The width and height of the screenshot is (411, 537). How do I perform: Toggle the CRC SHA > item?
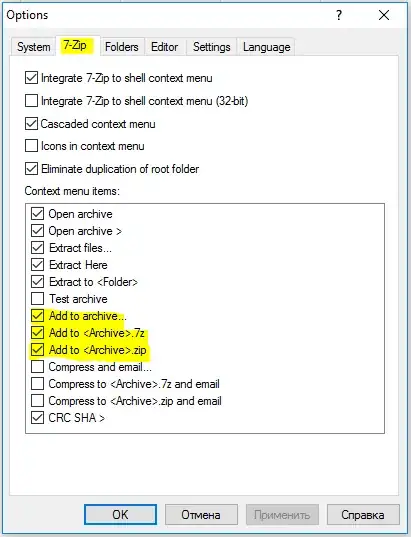click(37, 418)
